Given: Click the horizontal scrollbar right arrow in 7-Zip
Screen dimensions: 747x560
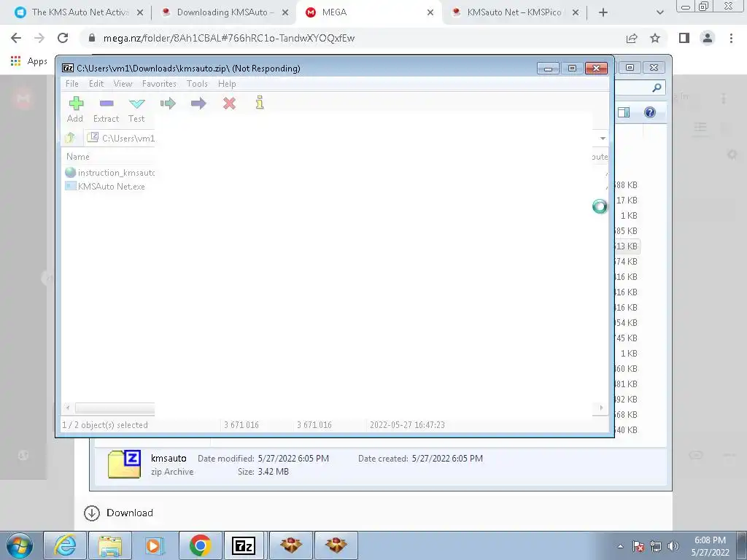Looking at the screenshot, I should click(x=601, y=408).
